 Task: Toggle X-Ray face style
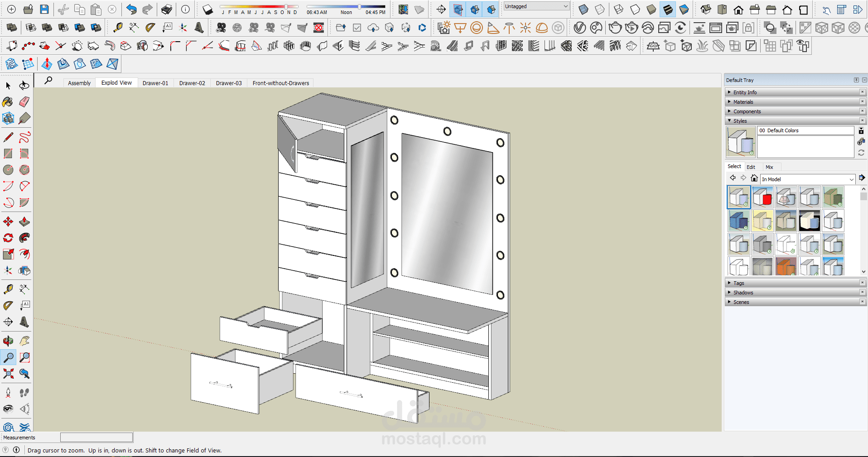[583, 9]
